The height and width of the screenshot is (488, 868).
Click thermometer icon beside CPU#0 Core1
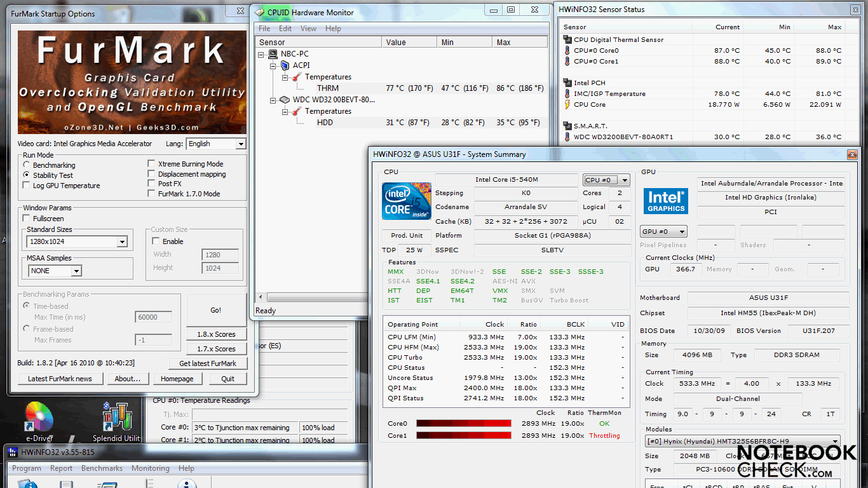tap(567, 61)
